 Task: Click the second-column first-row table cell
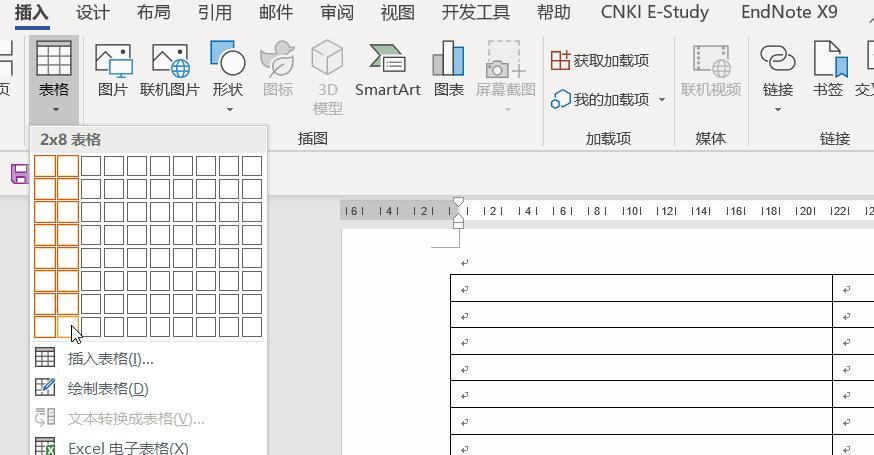click(x=853, y=288)
